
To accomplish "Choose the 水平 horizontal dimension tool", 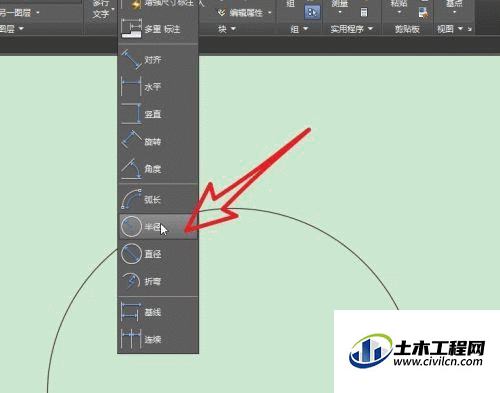I will pos(158,87).
